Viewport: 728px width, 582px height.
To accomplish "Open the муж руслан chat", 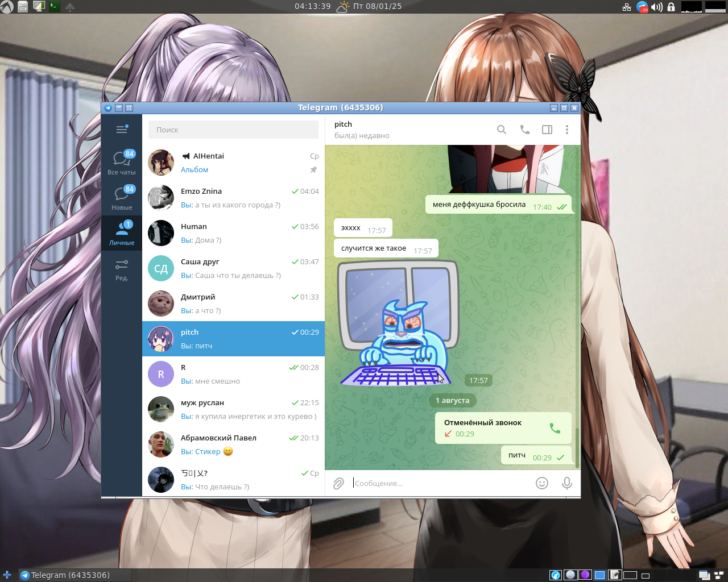I will click(x=233, y=409).
